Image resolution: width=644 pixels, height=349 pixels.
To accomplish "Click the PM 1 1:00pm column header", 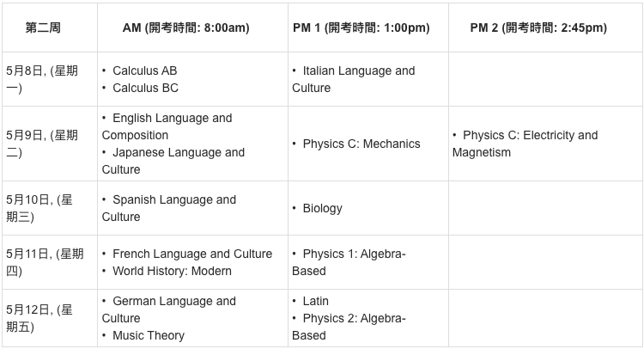I will 361,28.
